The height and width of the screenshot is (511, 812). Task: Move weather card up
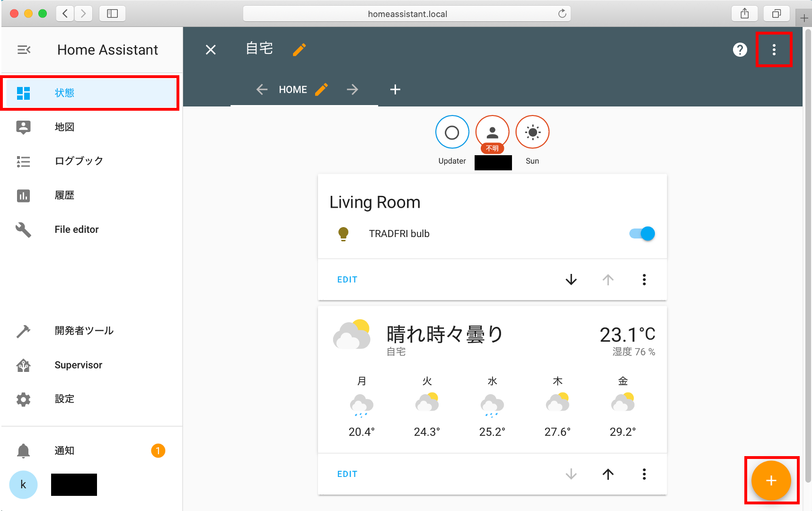point(608,474)
